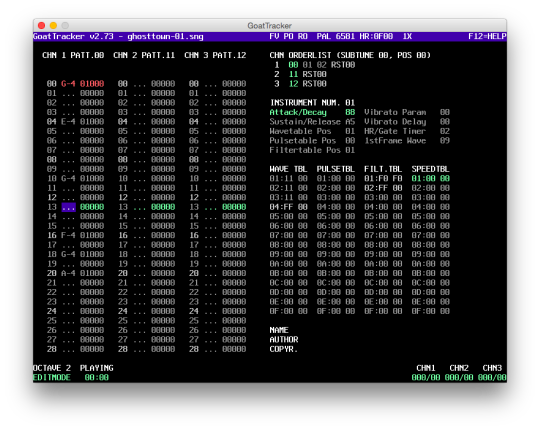
Task: Select the HR/Gate Timer parameter
Action: 407,131
